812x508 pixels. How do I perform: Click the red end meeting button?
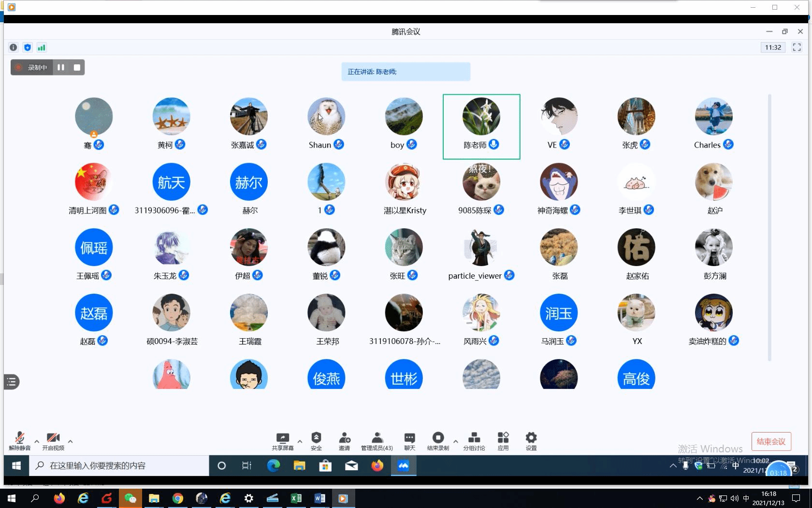click(x=771, y=442)
